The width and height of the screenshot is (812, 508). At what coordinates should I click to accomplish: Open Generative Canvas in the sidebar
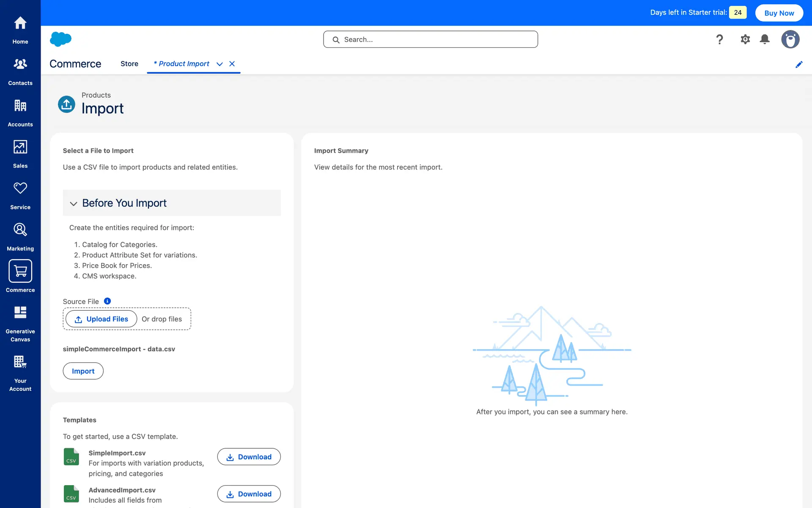(20, 313)
